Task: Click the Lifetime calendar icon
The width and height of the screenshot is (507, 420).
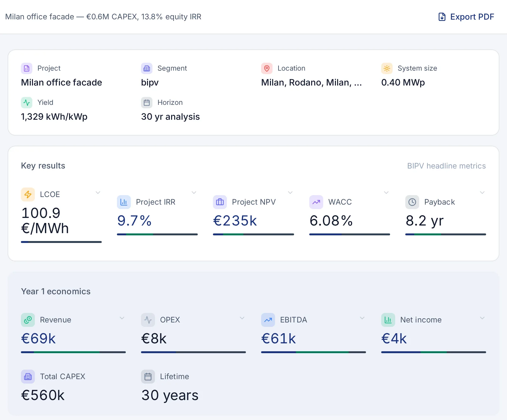Action: point(148,376)
